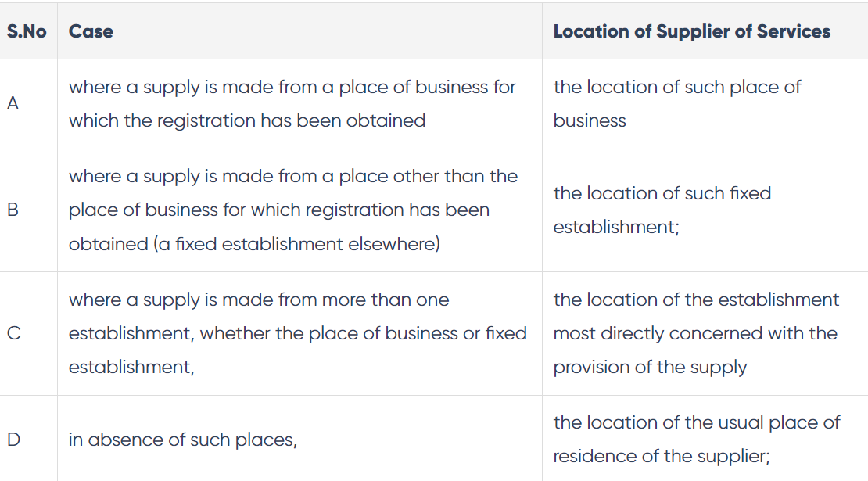Click the 'in absence of such places' cell
The height and width of the screenshot is (481, 868).
pyautogui.click(x=183, y=440)
